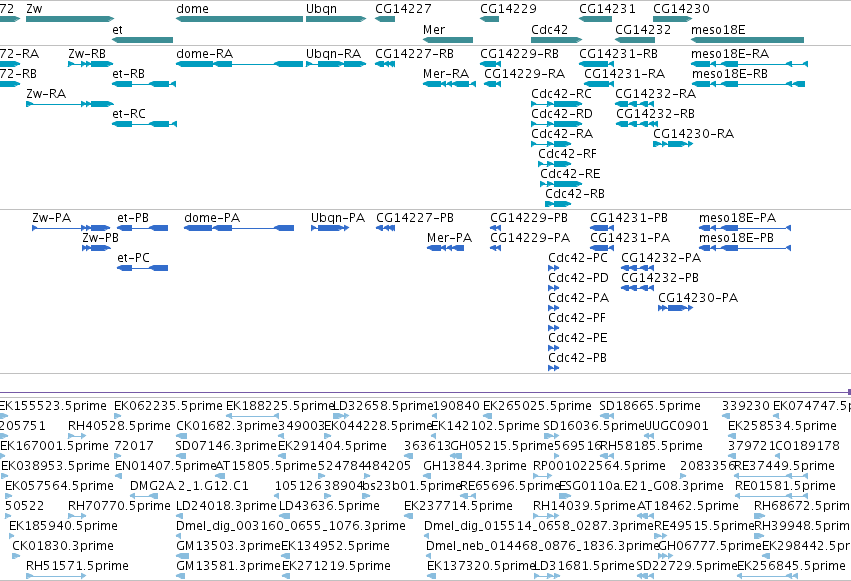Open the SD18665.5prime EST label
The width and height of the screenshot is (851, 581).
click(x=650, y=406)
